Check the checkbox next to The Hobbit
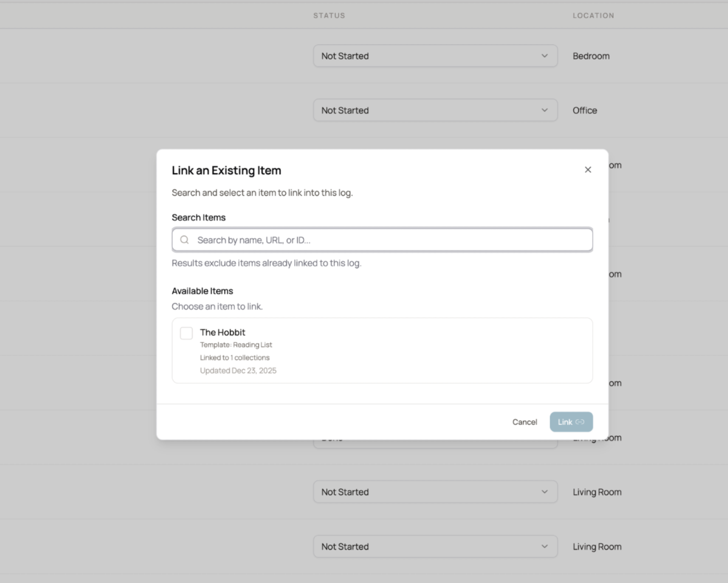The height and width of the screenshot is (583, 728). point(186,333)
